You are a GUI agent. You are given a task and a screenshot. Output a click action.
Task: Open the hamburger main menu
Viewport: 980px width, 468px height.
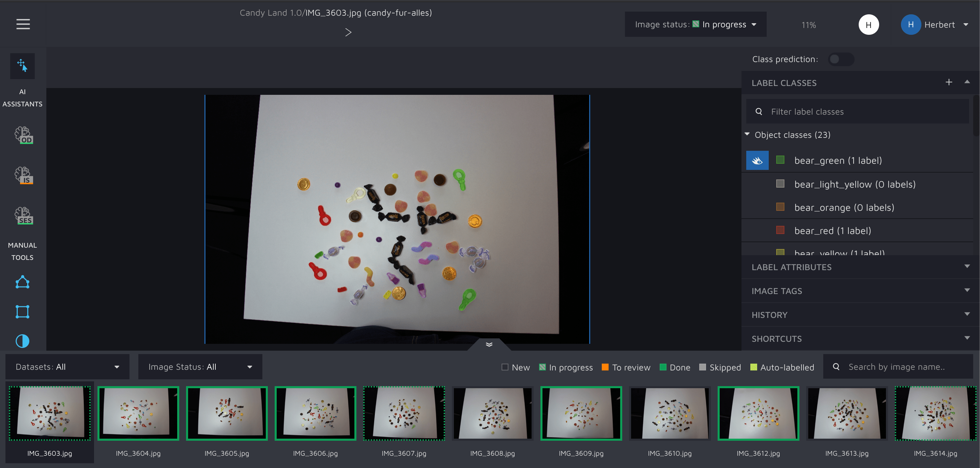23,24
